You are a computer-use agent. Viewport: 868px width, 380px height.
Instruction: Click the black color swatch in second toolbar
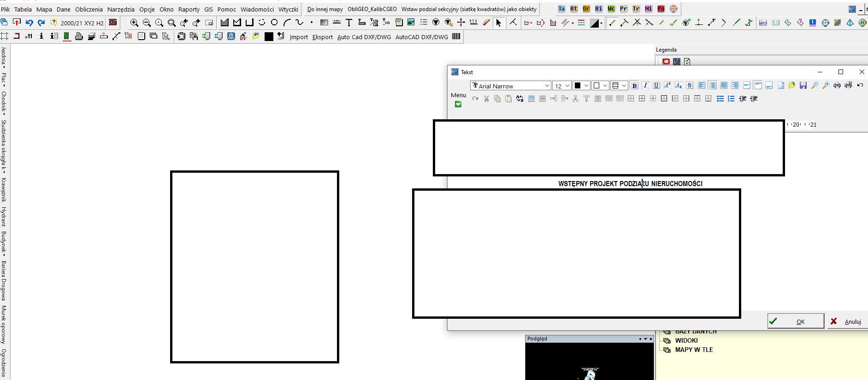coord(269,36)
